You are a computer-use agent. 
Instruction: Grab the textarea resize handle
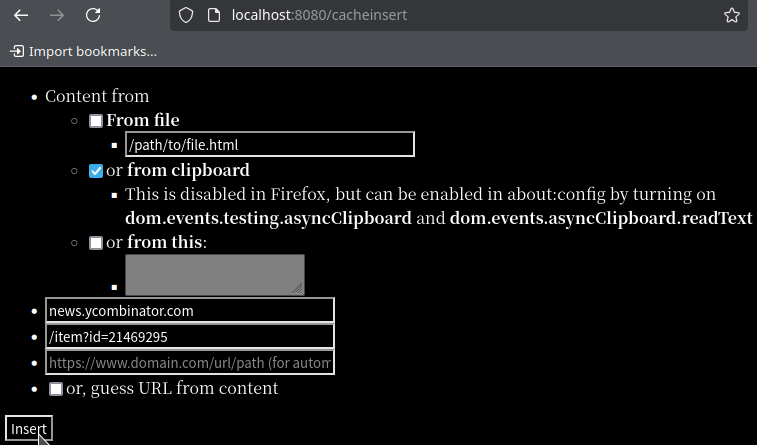(x=298, y=289)
